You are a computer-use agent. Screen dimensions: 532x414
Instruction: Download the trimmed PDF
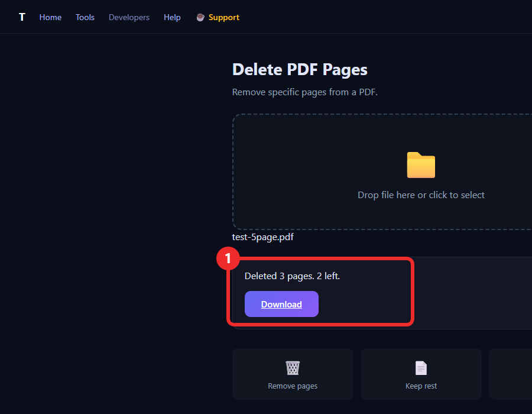281,304
